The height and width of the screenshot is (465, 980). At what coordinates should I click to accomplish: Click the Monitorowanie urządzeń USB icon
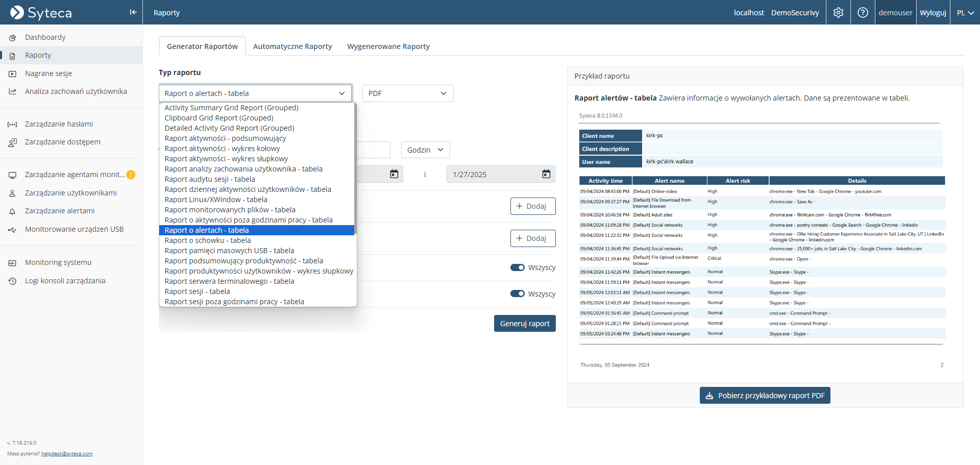point(13,230)
